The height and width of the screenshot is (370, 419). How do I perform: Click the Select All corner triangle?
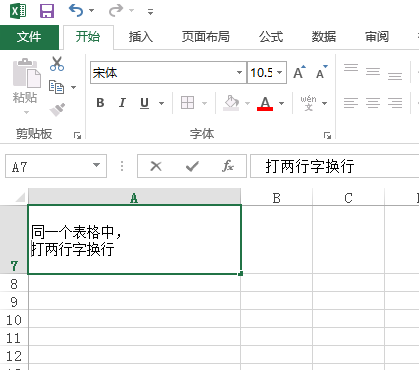(x=20, y=197)
